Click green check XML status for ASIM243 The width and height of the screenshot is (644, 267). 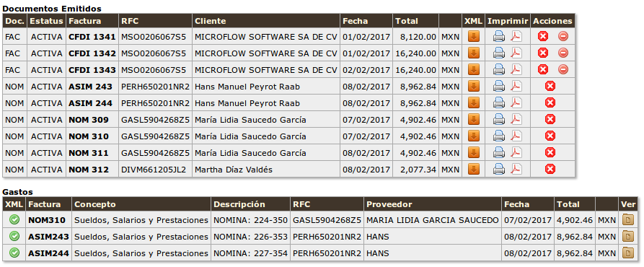click(14, 237)
